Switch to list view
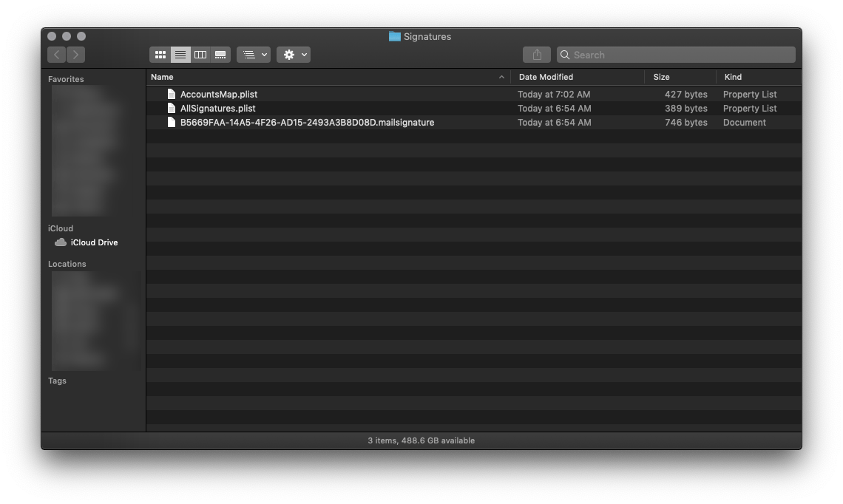 (x=180, y=55)
